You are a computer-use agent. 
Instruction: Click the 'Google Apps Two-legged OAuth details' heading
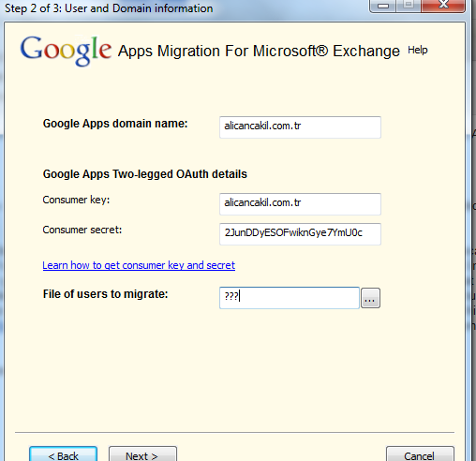click(145, 174)
